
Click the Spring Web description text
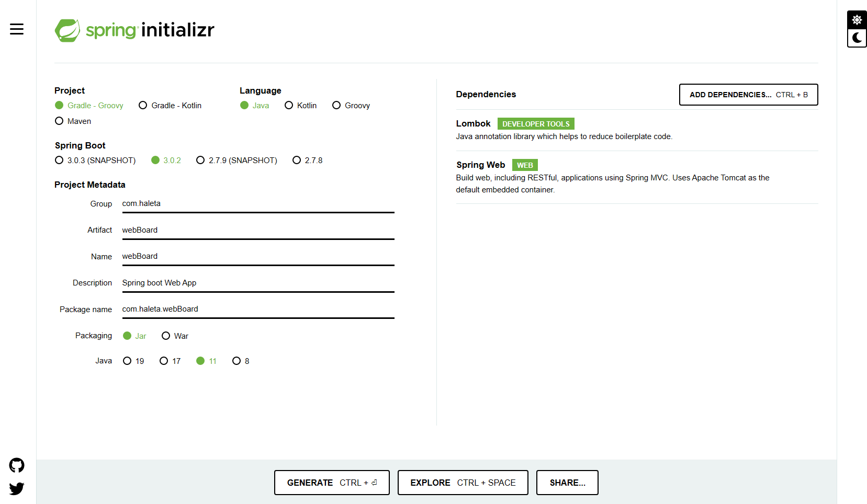[613, 184]
